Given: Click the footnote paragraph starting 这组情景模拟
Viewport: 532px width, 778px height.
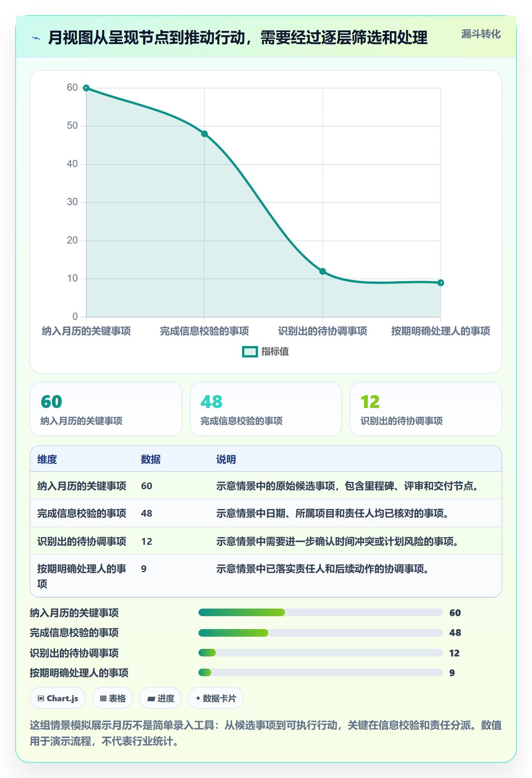Looking at the screenshot, I should point(266,733).
